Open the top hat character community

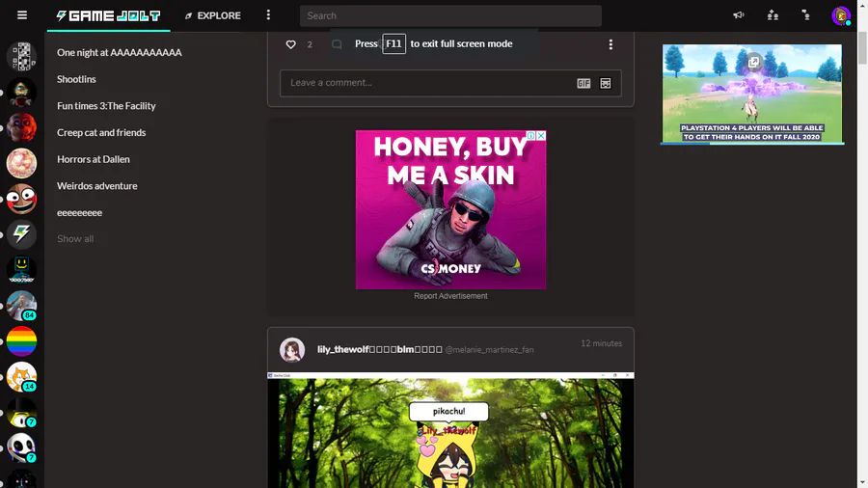21,412
